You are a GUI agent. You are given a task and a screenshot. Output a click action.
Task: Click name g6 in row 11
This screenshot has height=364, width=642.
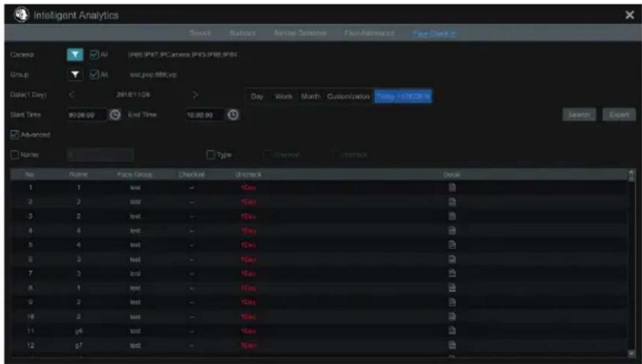coord(79,331)
